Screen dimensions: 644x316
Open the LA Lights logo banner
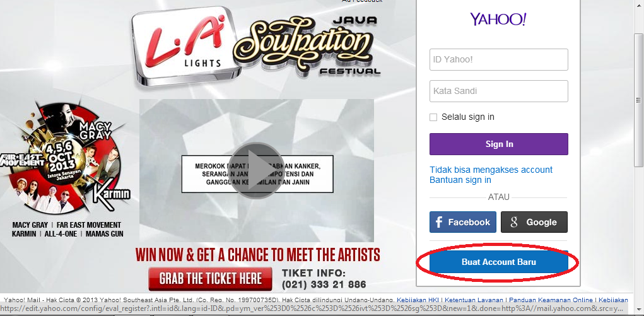[185, 46]
